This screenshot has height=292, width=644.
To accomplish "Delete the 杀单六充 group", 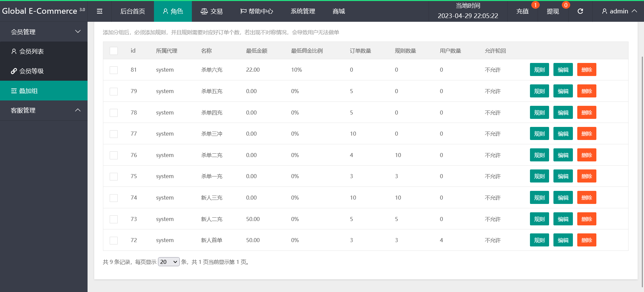I will [586, 70].
